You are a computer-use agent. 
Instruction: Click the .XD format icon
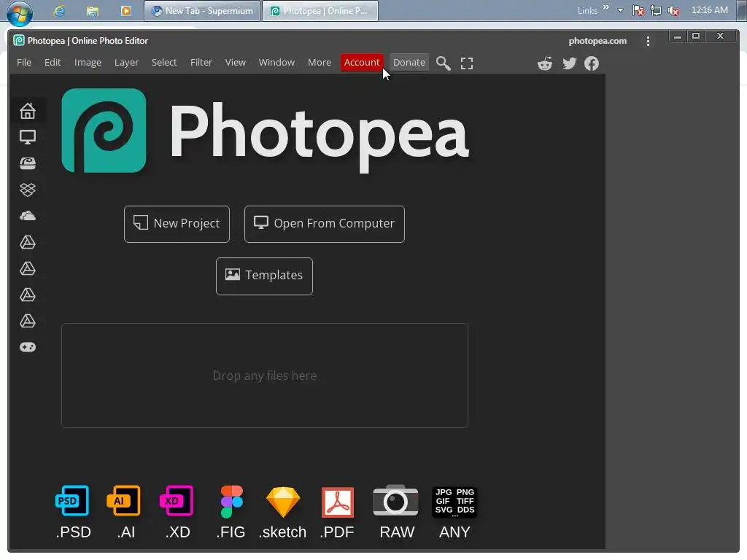tap(177, 500)
